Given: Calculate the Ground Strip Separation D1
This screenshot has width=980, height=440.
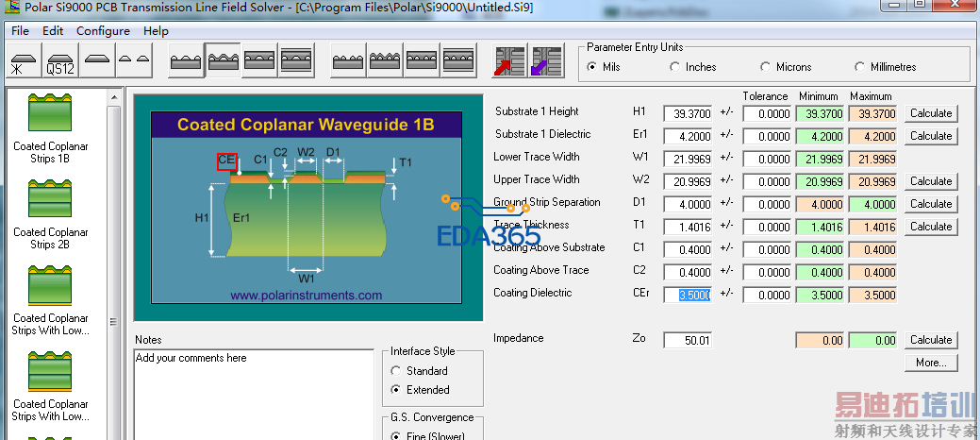Looking at the screenshot, I should tap(931, 204).
